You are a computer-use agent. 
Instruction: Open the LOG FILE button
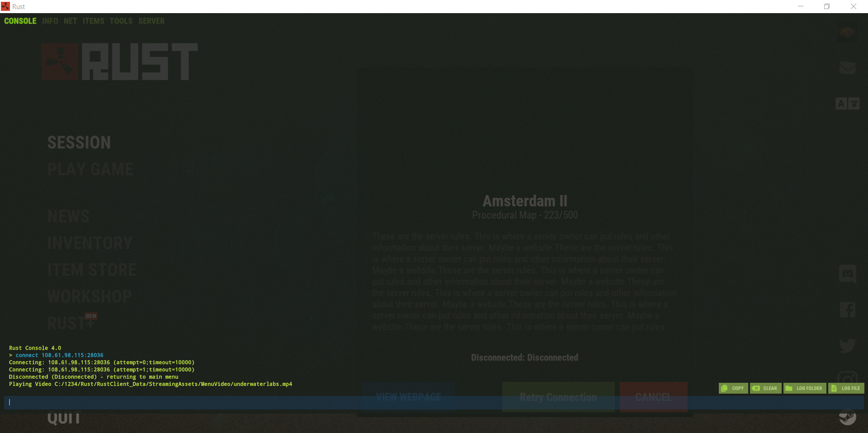pos(846,388)
